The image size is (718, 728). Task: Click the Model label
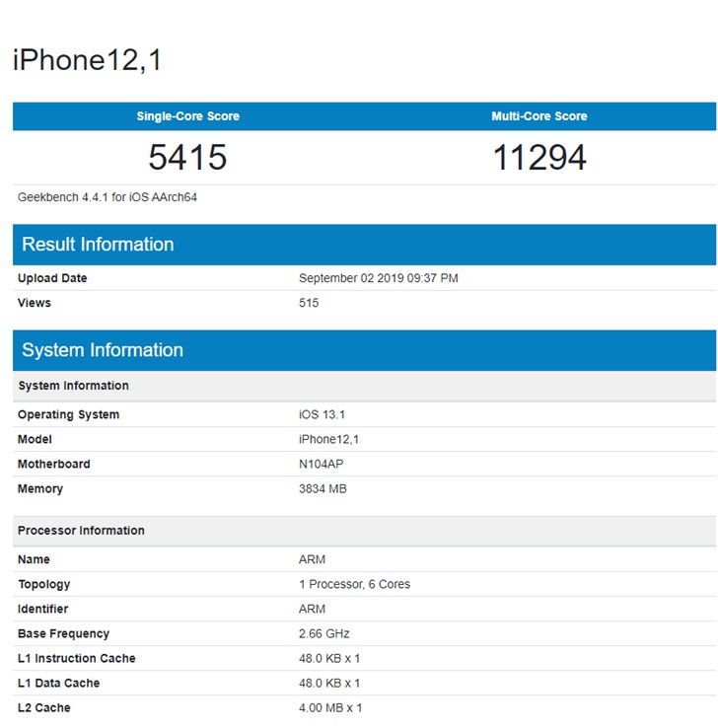tap(35, 439)
